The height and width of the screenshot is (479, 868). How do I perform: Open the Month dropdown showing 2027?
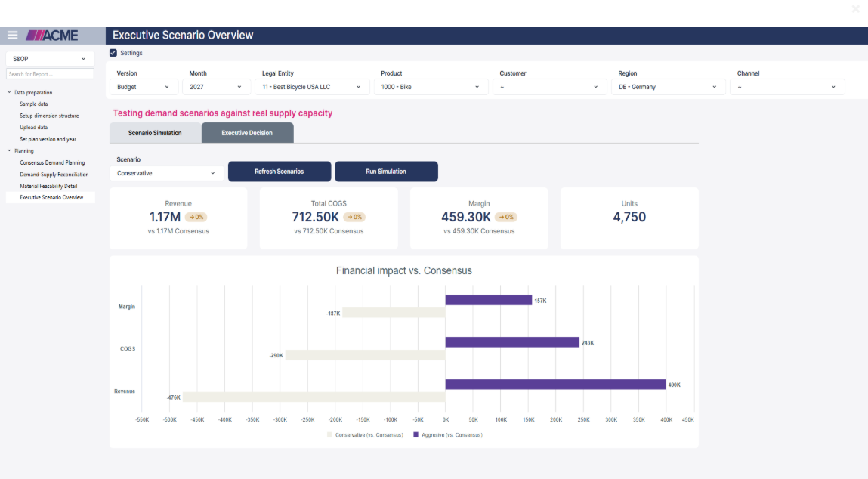tap(215, 87)
